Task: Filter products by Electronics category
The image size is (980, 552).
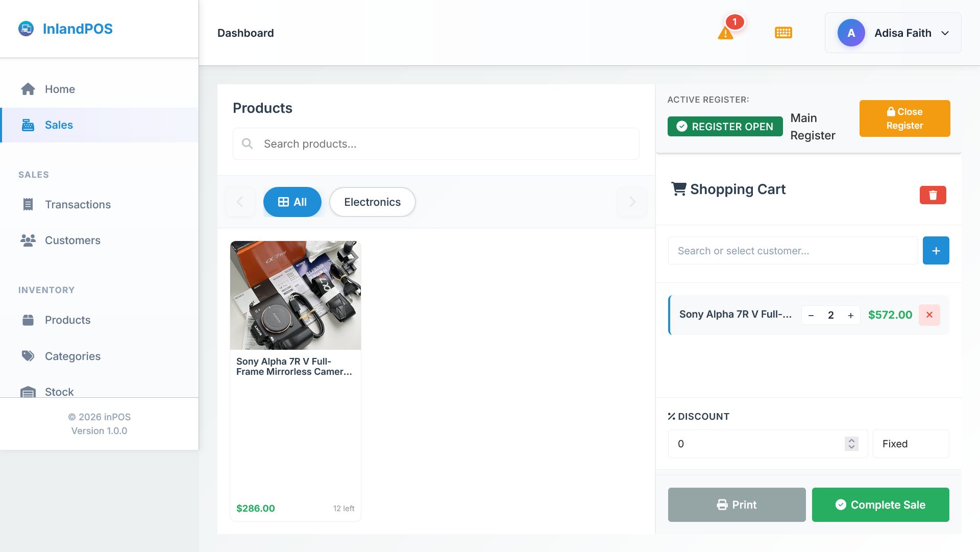Action: point(372,202)
